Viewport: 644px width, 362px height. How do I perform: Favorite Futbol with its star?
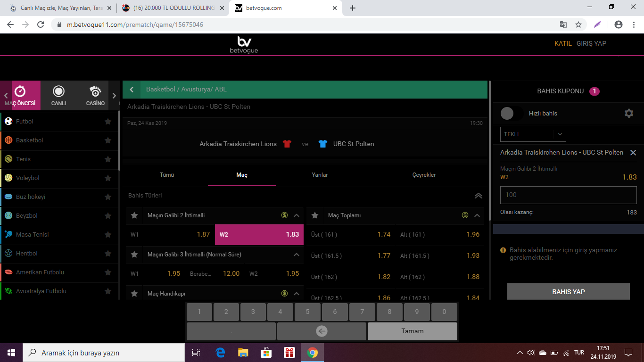coord(108,122)
